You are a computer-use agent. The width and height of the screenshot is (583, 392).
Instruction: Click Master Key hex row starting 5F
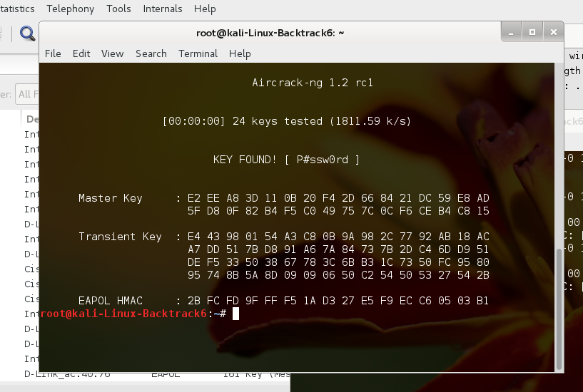338,211
